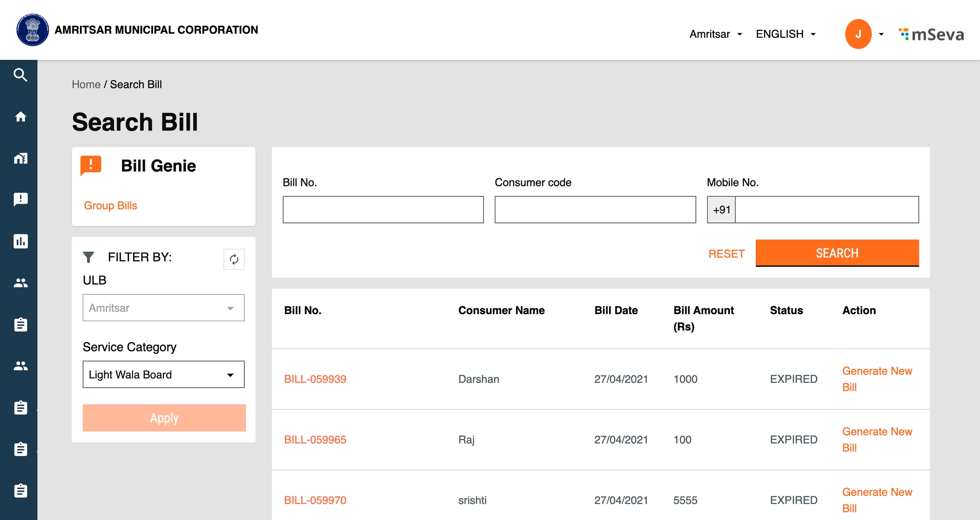Image resolution: width=980 pixels, height=520 pixels.
Task: Click the Apply filter button
Action: (x=164, y=418)
